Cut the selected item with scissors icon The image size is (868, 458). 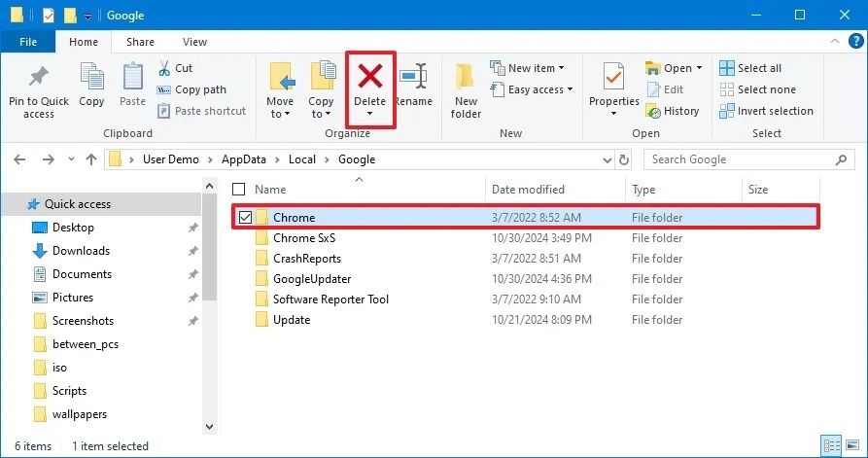click(164, 68)
